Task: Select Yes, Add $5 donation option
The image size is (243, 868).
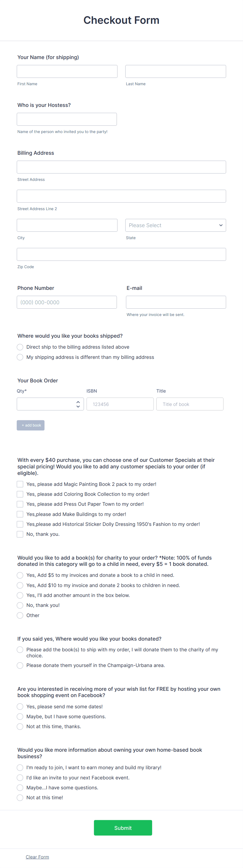Action: coord(20,575)
